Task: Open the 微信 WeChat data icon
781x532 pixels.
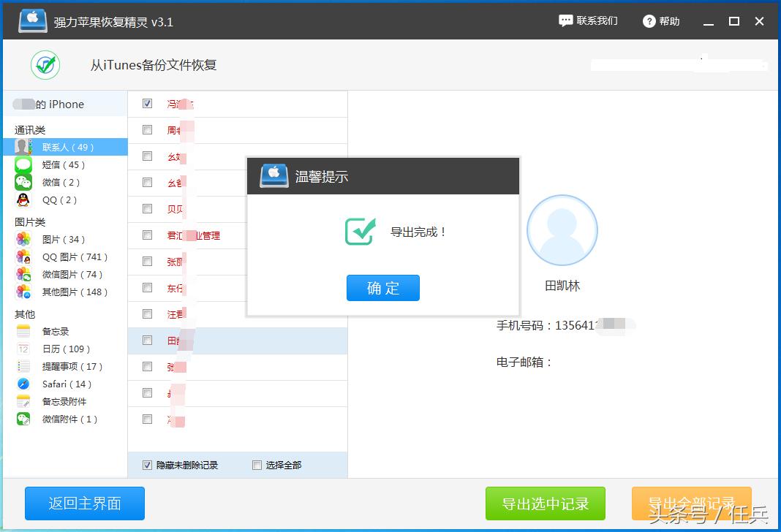Action: 23,182
